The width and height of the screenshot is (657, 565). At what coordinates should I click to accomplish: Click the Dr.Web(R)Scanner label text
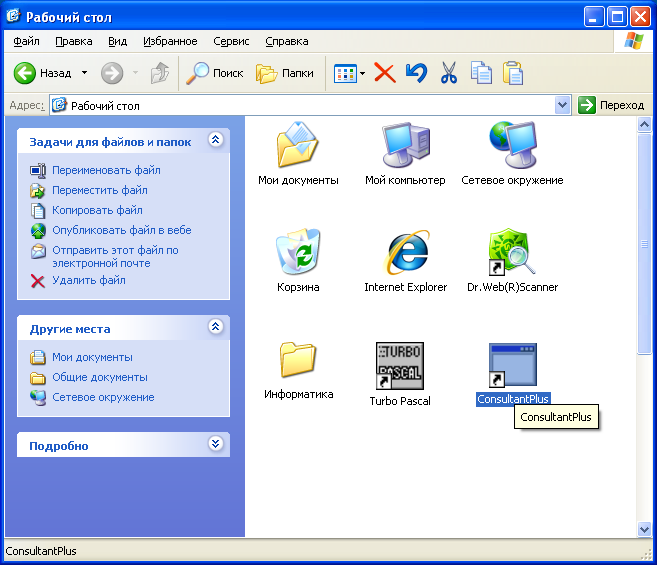pyautogui.click(x=512, y=287)
